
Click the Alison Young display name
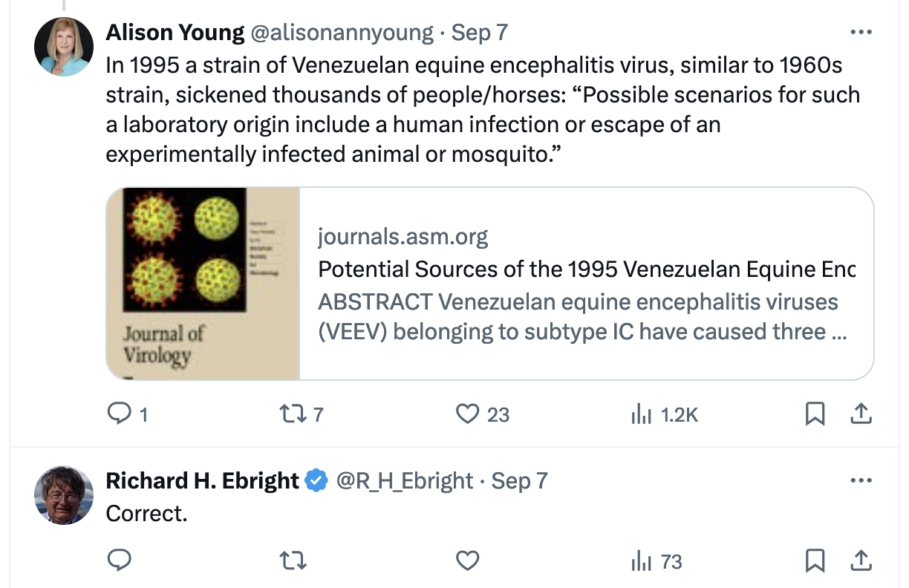175,33
